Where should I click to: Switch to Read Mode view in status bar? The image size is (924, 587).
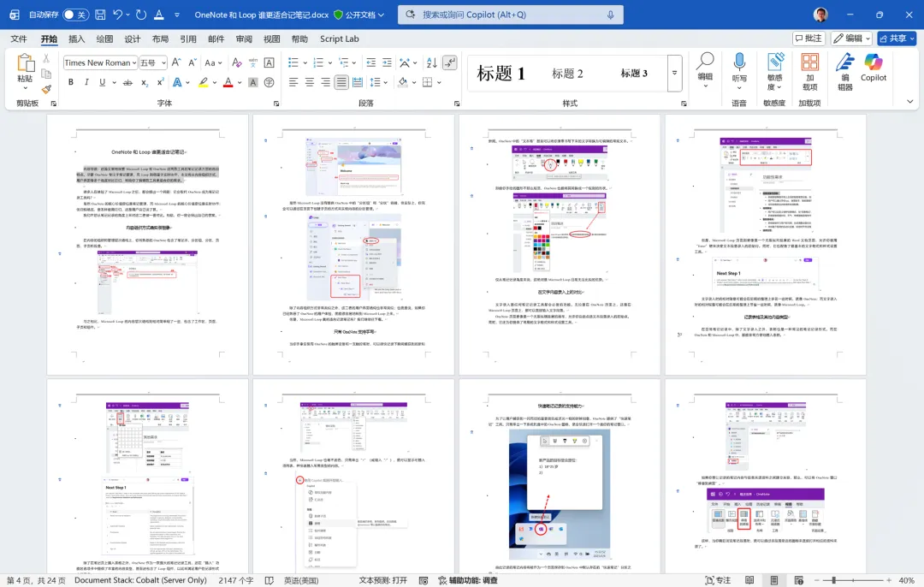click(x=749, y=580)
